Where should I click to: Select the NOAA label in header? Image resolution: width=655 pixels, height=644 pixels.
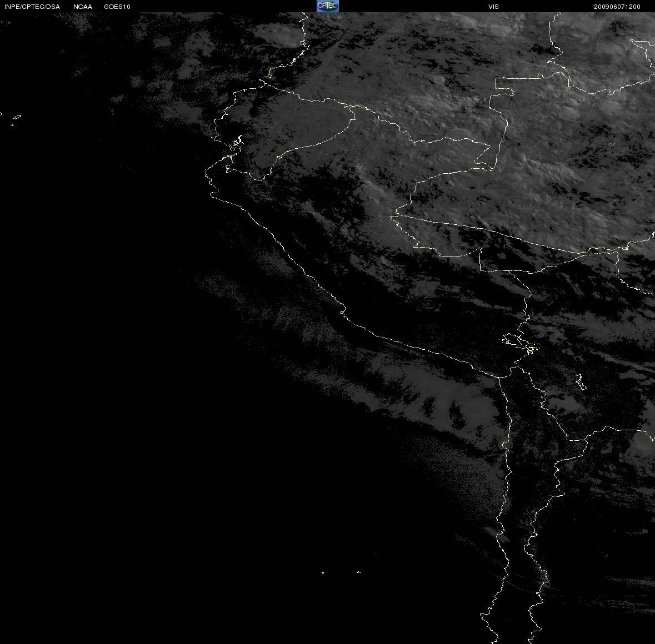pyautogui.click(x=83, y=7)
